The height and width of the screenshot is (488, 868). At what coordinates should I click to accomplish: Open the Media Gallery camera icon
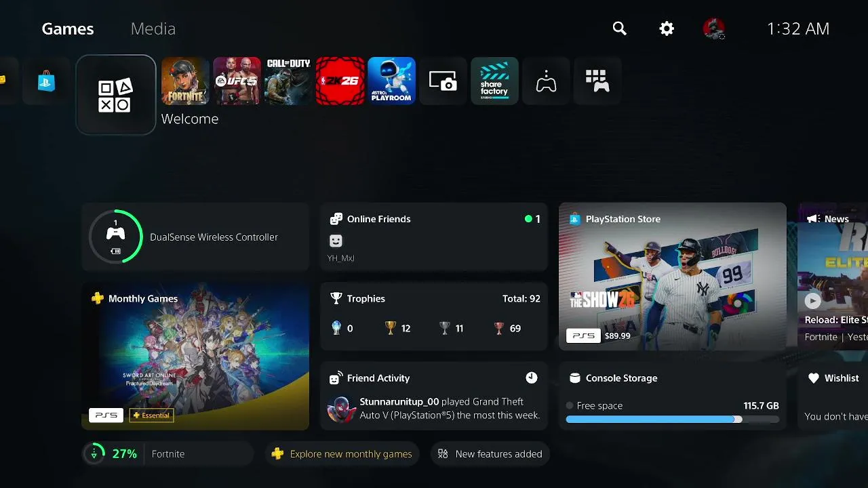click(x=443, y=81)
